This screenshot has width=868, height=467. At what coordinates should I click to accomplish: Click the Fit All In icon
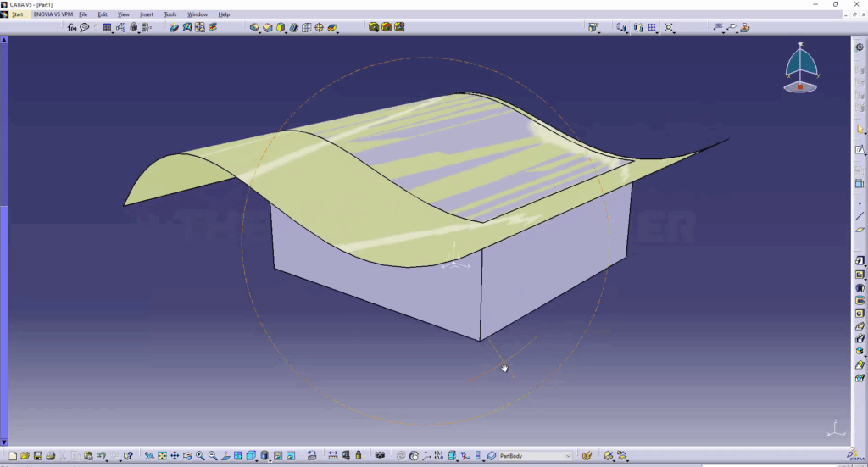click(x=162, y=456)
